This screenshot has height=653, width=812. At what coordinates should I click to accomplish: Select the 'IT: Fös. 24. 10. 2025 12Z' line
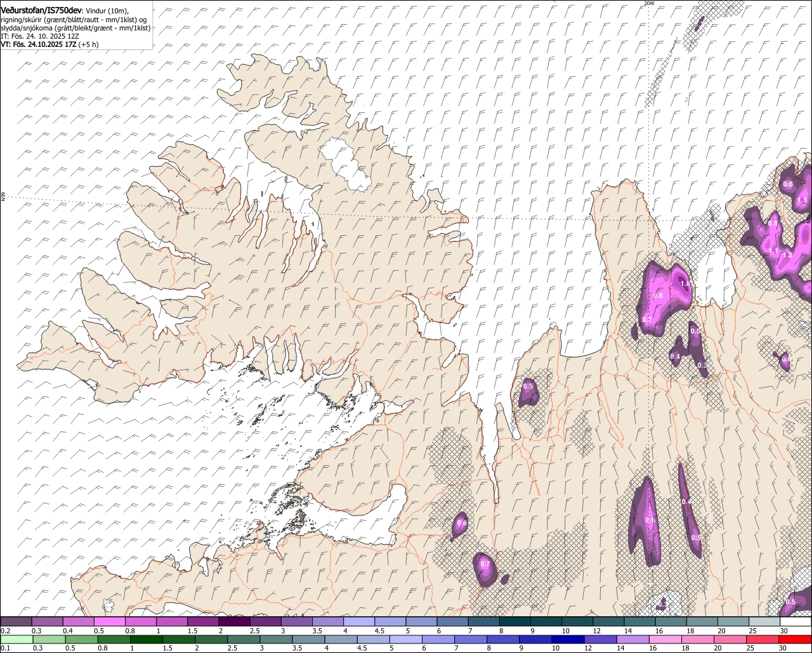point(40,36)
